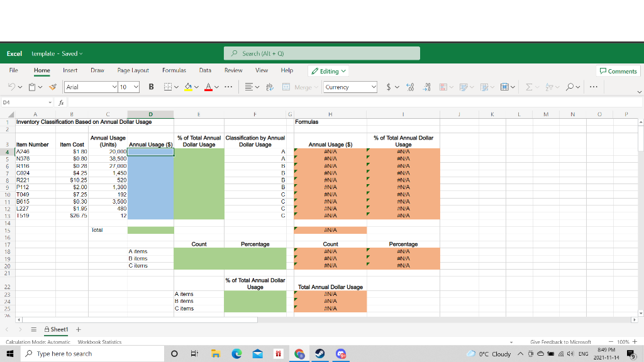Click the Decrease Decimal icon

coord(428,87)
